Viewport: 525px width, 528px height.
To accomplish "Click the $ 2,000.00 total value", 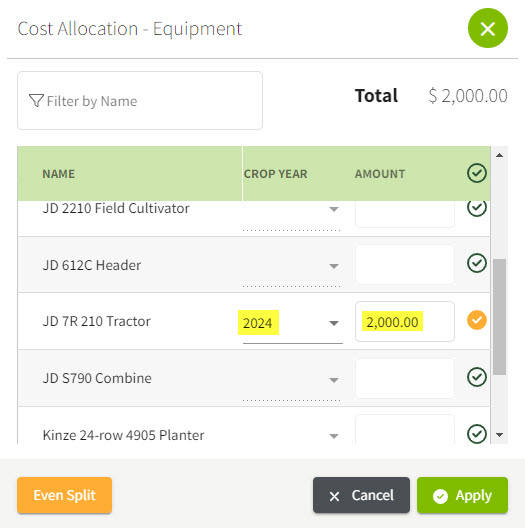I will pyautogui.click(x=468, y=96).
